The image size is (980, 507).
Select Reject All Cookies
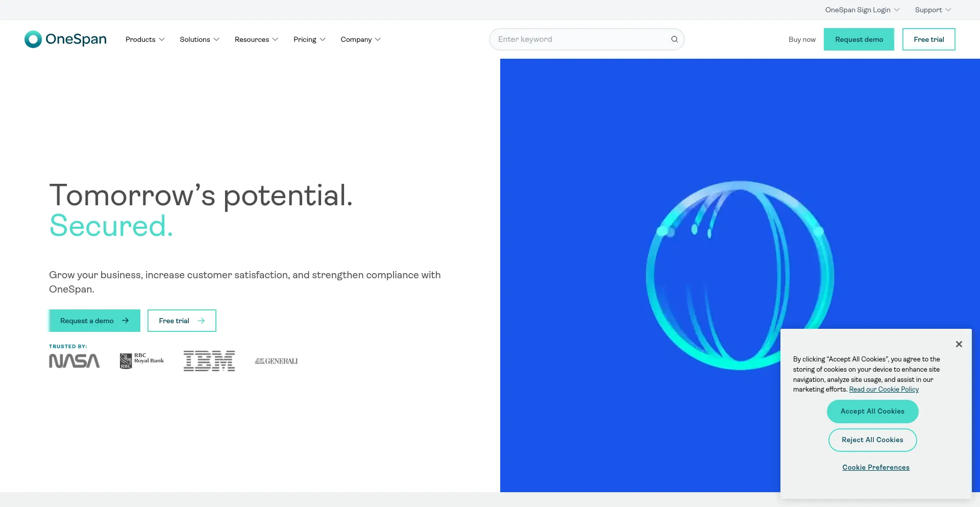[x=872, y=440]
